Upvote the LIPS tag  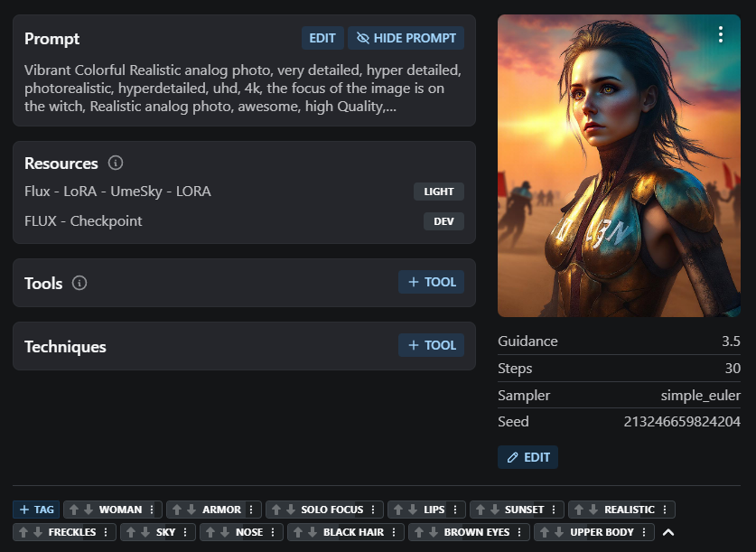[x=398, y=510]
